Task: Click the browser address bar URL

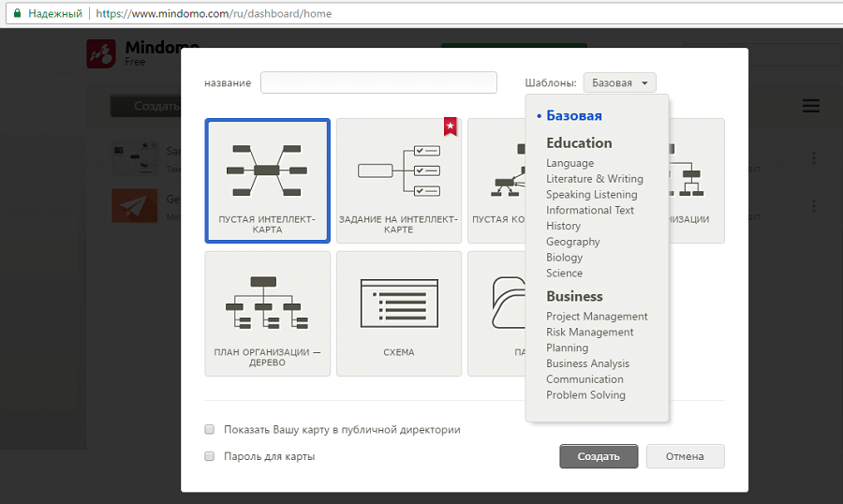Action: [214, 13]
